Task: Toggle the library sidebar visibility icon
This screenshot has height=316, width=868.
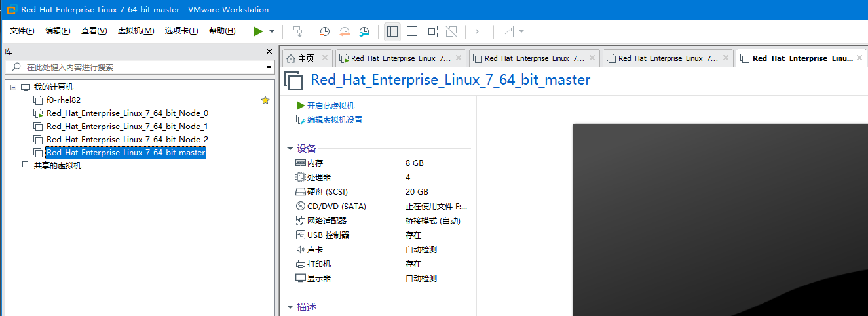Action: click(392, 31)
